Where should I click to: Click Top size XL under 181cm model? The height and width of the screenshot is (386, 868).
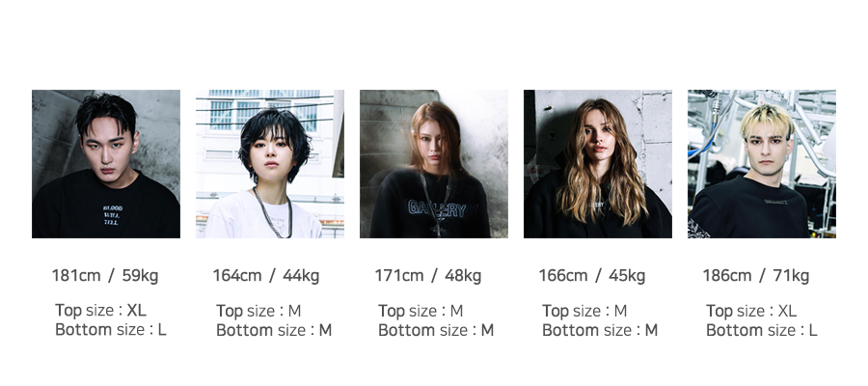pos(100,310)
